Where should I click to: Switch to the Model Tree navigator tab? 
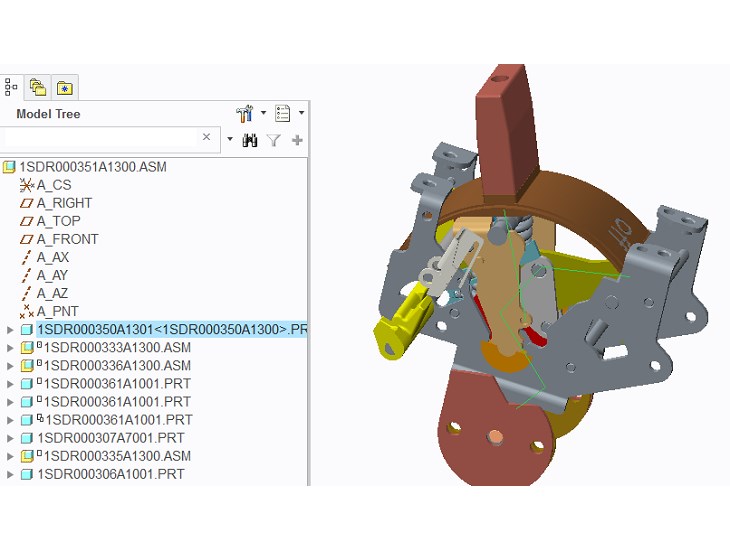[11, 87]
